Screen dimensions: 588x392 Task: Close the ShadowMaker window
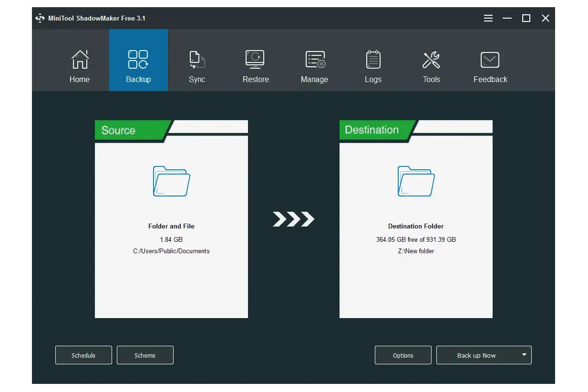click(x=546, y=18)
